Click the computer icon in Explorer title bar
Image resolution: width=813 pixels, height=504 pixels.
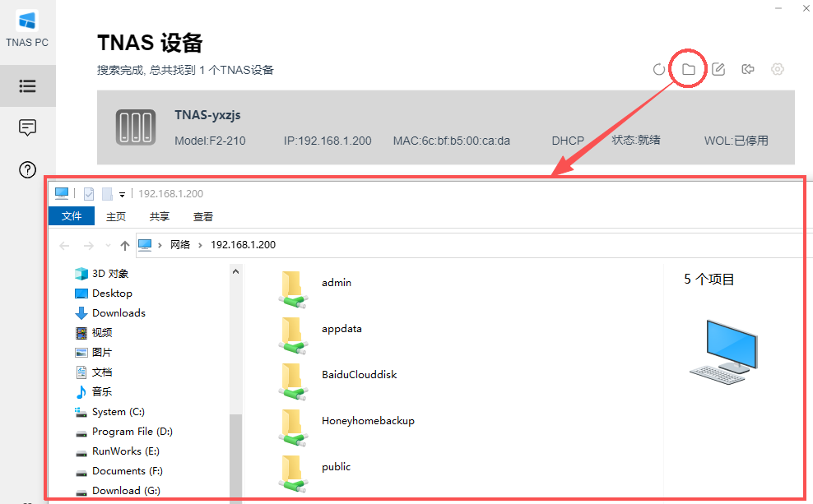click(62, 194)
